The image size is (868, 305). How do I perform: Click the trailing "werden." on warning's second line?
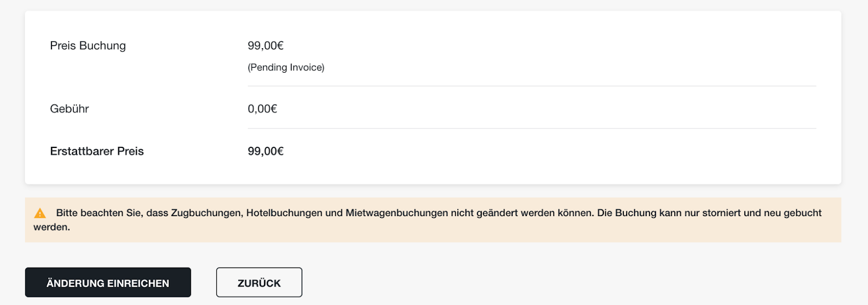52,227
